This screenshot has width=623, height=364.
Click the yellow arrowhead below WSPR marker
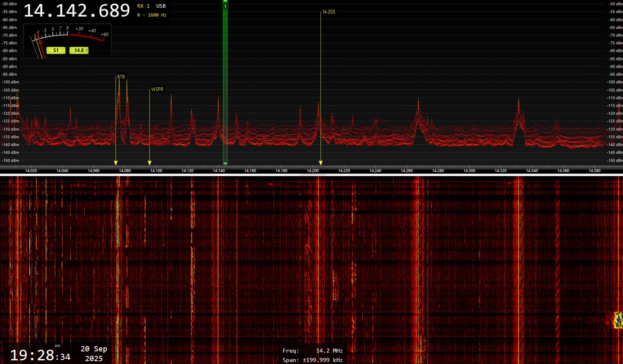pyautogui.click(x=150, y=163)
